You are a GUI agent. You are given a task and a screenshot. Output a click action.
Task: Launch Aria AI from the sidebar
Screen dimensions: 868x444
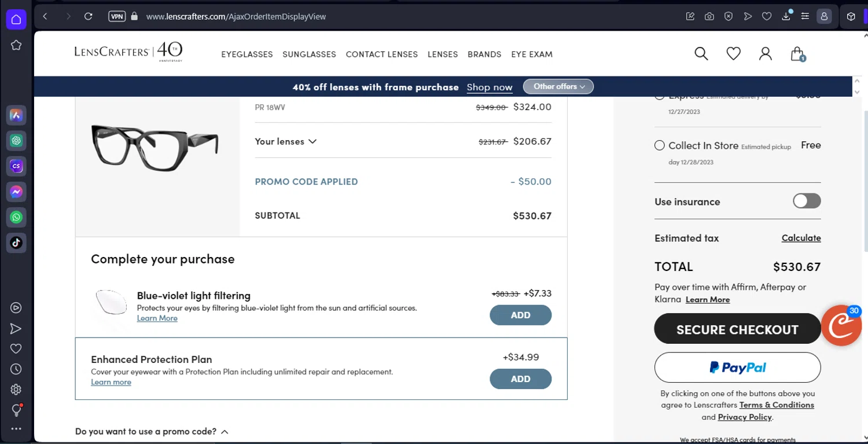coord(16,115)
